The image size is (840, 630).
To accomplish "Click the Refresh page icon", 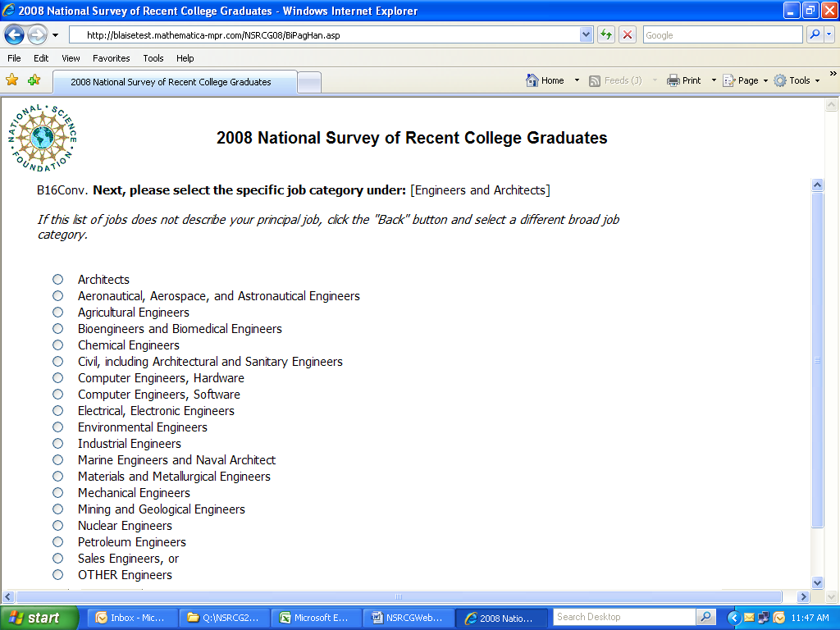I will pyautogui.click(x=606, y=35).
